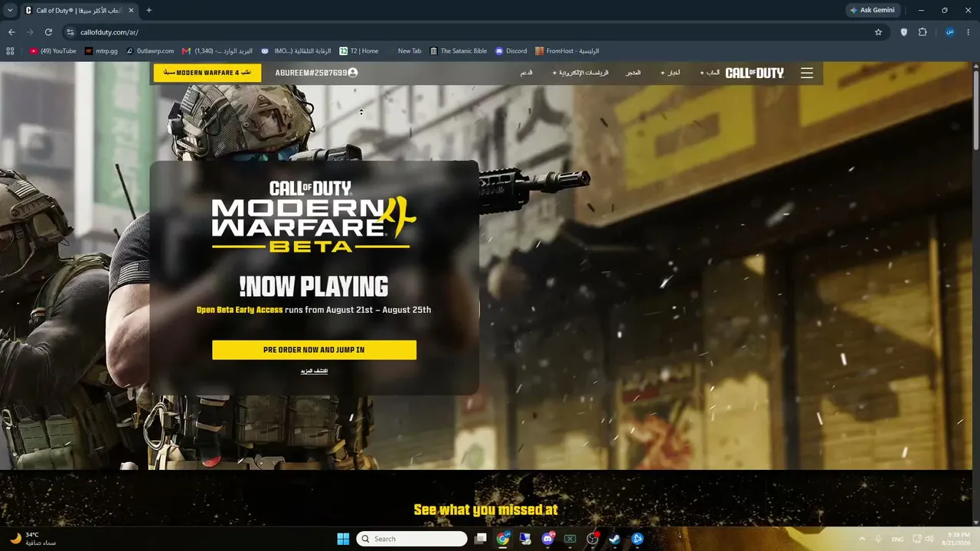This screenshot has width=980, height=551.
Task: Open the tab search dropdown arrow
Action: click(11, 10)
